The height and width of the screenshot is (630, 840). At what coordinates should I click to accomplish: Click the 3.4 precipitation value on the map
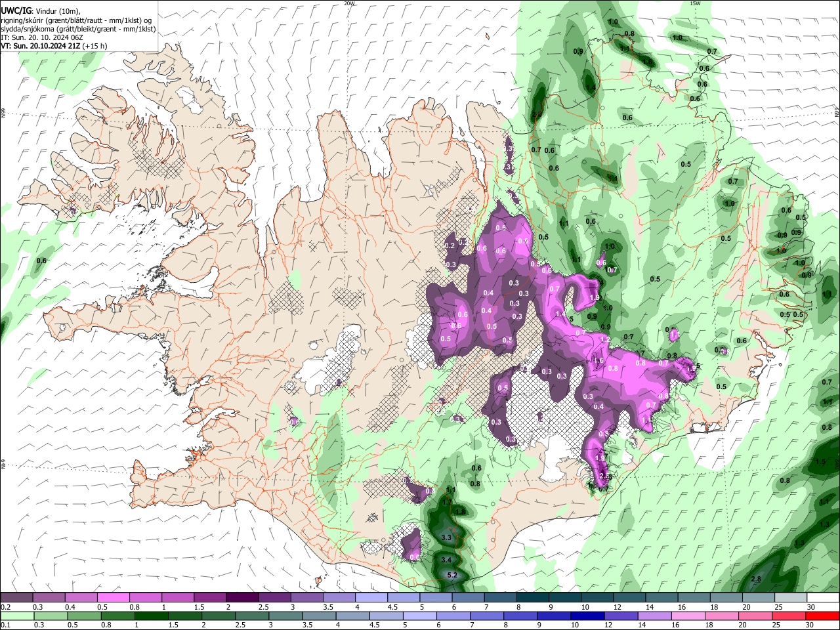coord(446,560)
